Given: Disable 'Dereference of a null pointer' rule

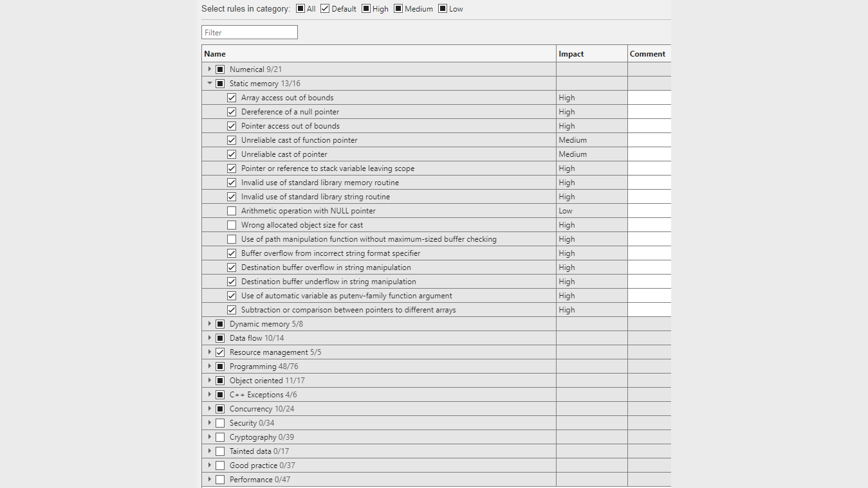Looking at the screenshot, I should coord(232,112).
